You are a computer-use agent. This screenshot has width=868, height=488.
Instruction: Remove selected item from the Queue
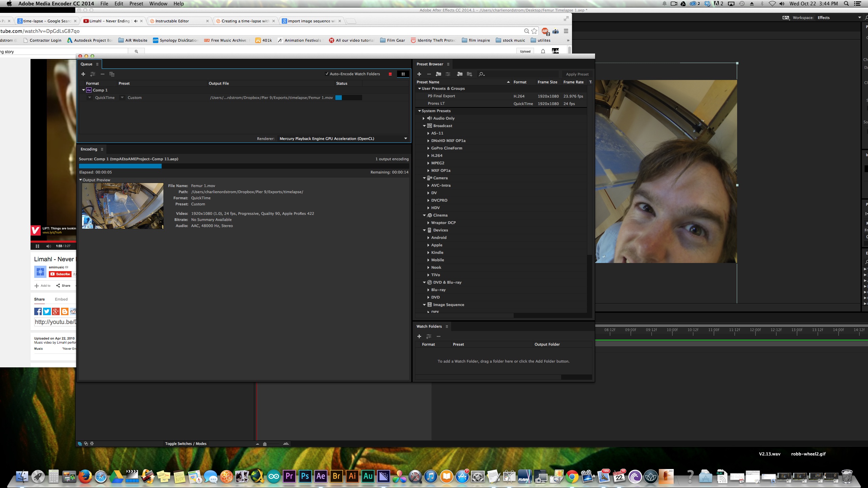point(102,74)
